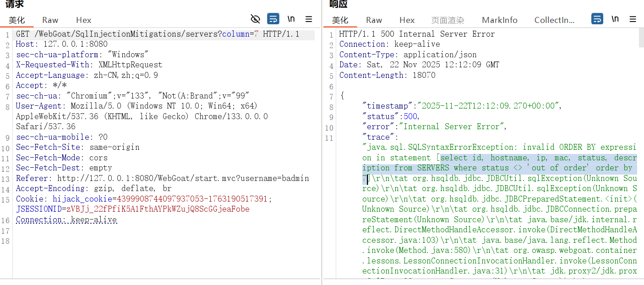
Task: Open the 页面渲染 response tab
Action: [448, 20]
